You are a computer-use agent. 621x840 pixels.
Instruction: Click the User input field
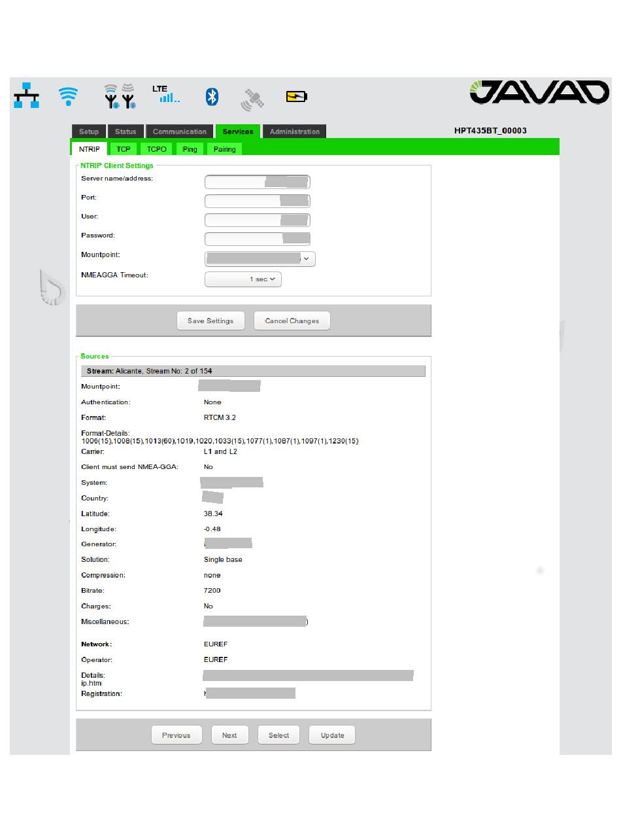coord(258,220)
